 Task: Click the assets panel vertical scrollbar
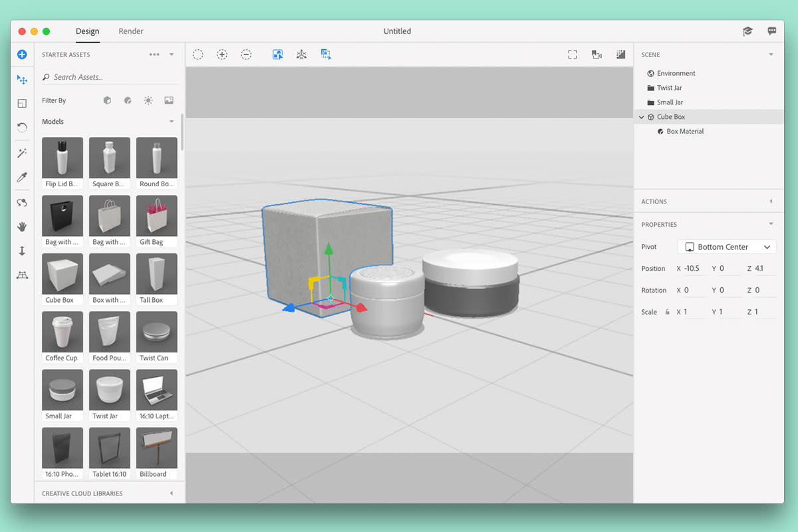coord(182,132)
